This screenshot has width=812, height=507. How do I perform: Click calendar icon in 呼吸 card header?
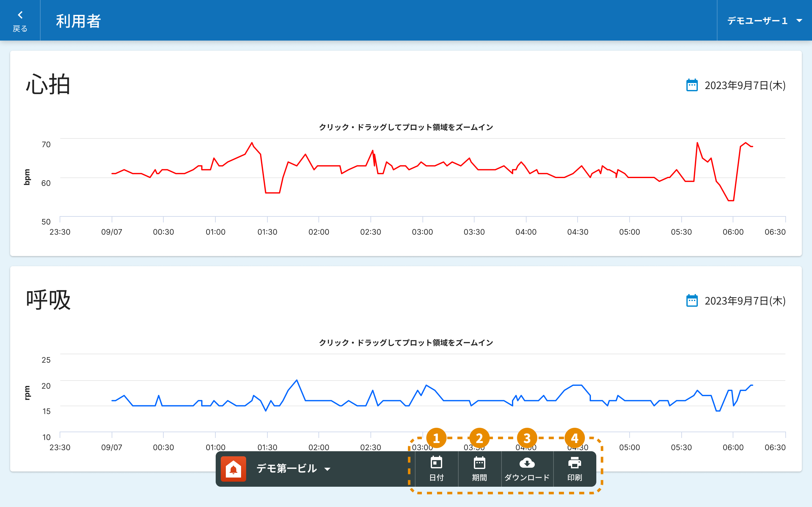[692, 300]
